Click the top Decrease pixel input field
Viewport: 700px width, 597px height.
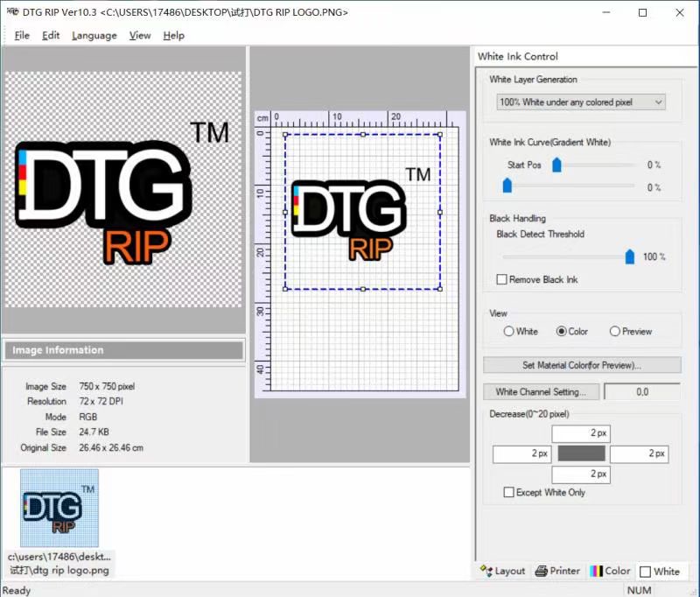tap(581, 433)
